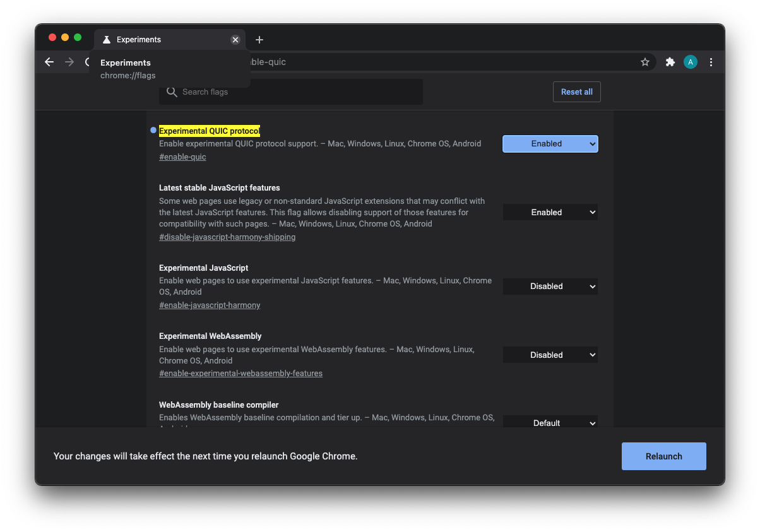Expand the Experimental JavaScript dropdown

(x=550, y=287)
